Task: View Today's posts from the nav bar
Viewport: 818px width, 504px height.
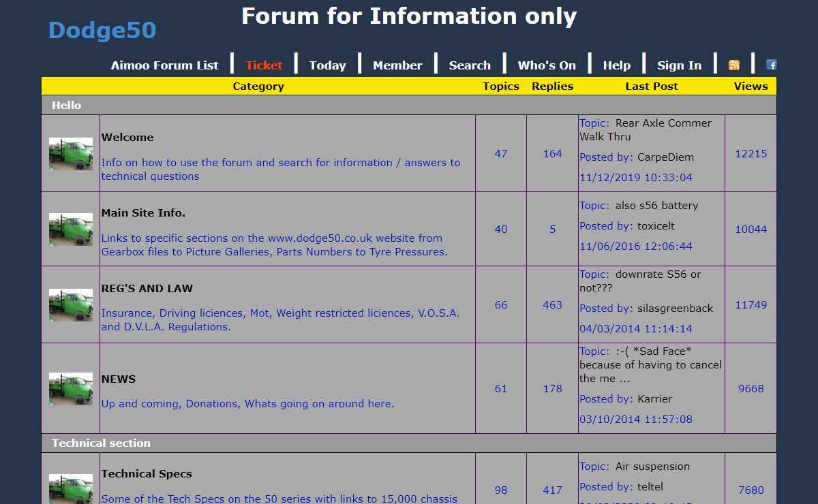Action: pos(328,65)
